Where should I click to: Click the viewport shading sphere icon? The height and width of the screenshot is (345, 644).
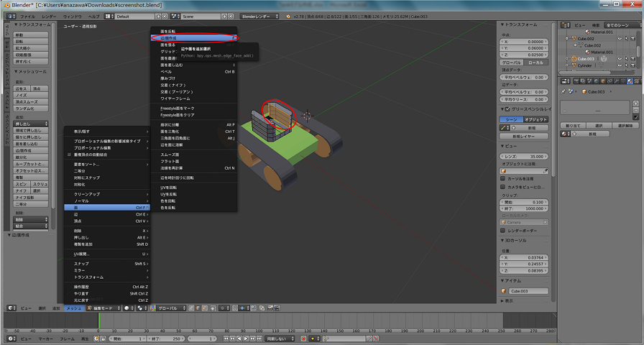coord(127,308)
